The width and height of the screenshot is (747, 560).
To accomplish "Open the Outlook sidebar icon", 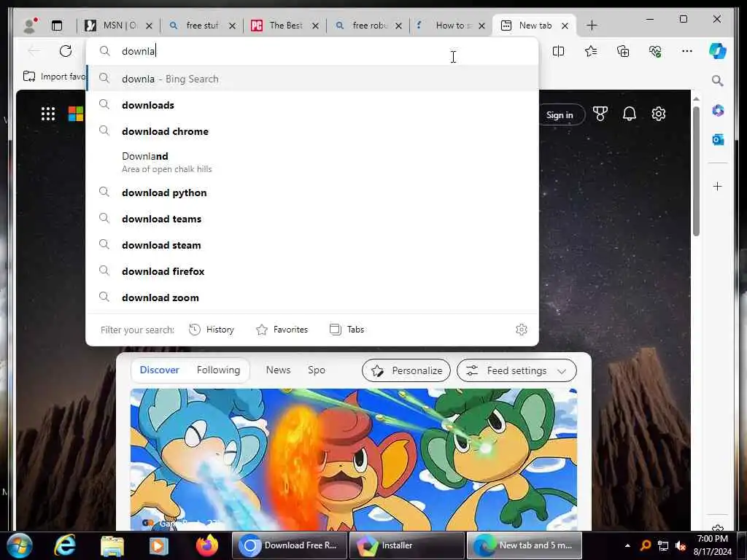I will click(x=718, y=139).
